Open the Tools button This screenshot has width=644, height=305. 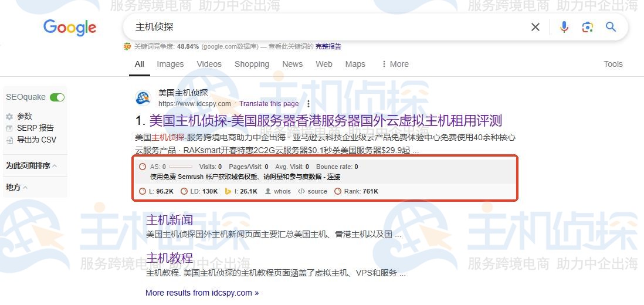point(613,64)
